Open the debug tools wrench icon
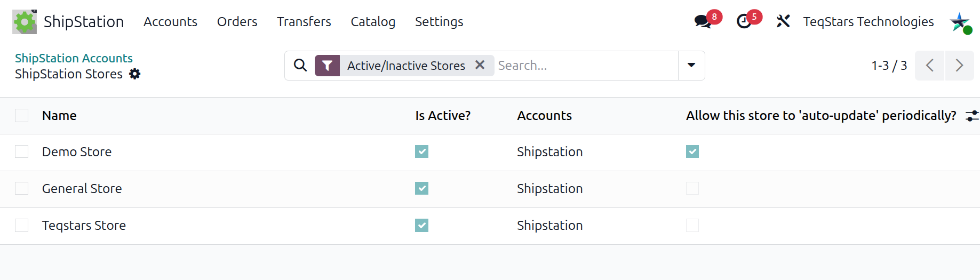This screenshot has width=980, height=280. point(783,21)
